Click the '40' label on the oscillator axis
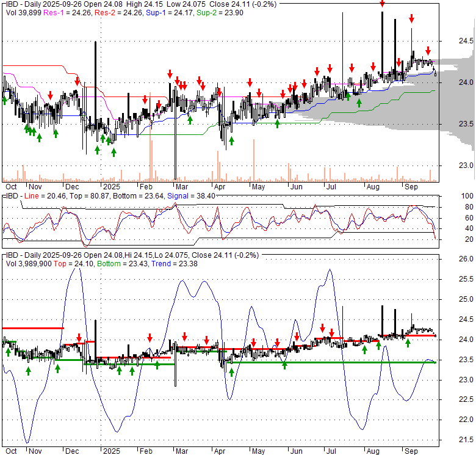The height and width of the screenshot is (455, 476). click(469, 228)
